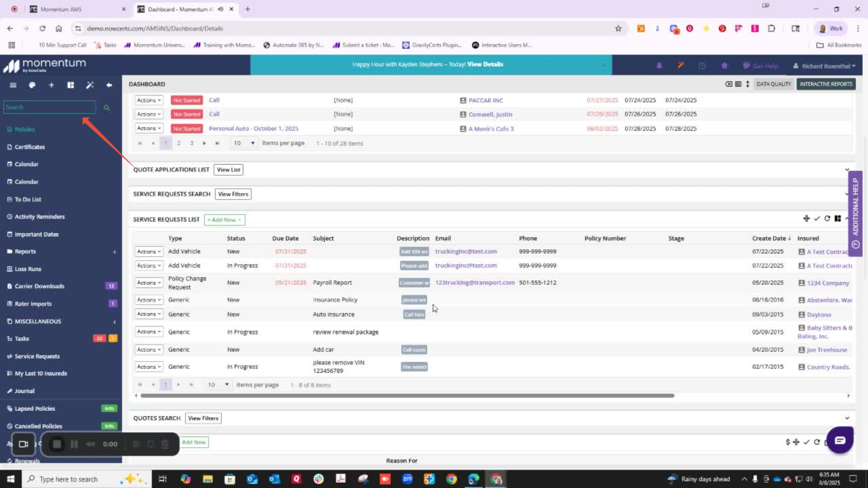
Task: Click View Details link in Happy Hour banner
Action: [485, 64]
